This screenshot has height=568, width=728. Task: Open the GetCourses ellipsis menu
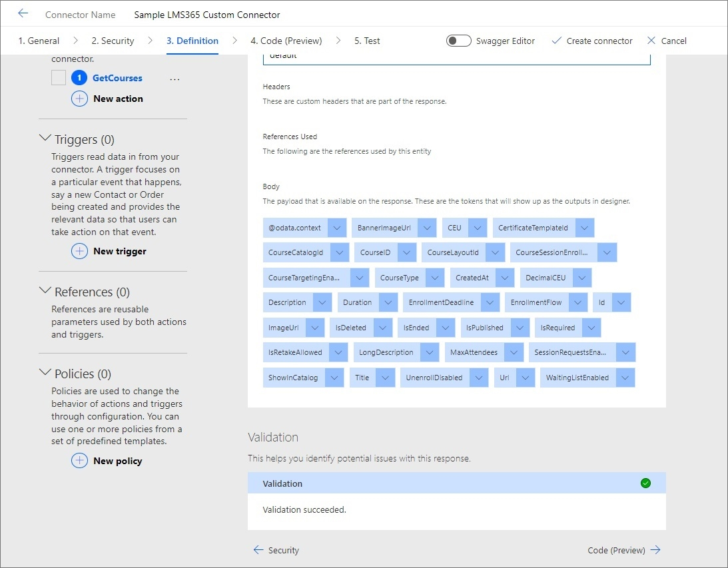[175, 79]
